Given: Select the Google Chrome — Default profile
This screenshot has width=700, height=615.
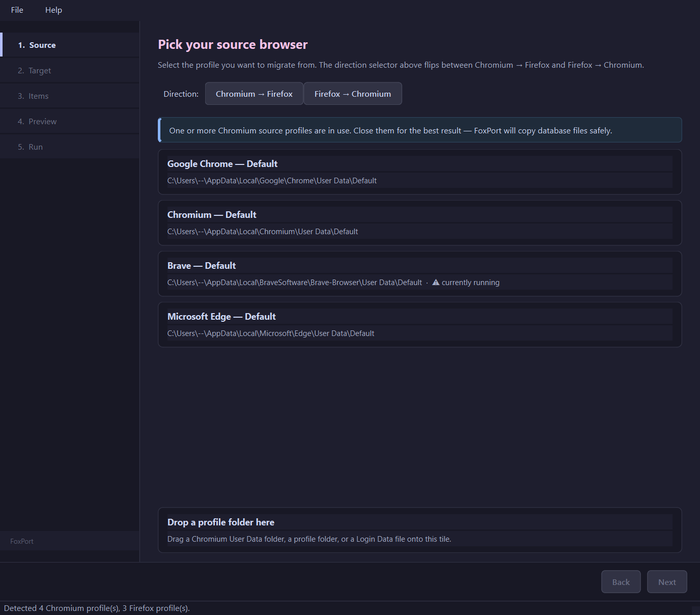Looking at the screenshot, I should pos(420,172).
